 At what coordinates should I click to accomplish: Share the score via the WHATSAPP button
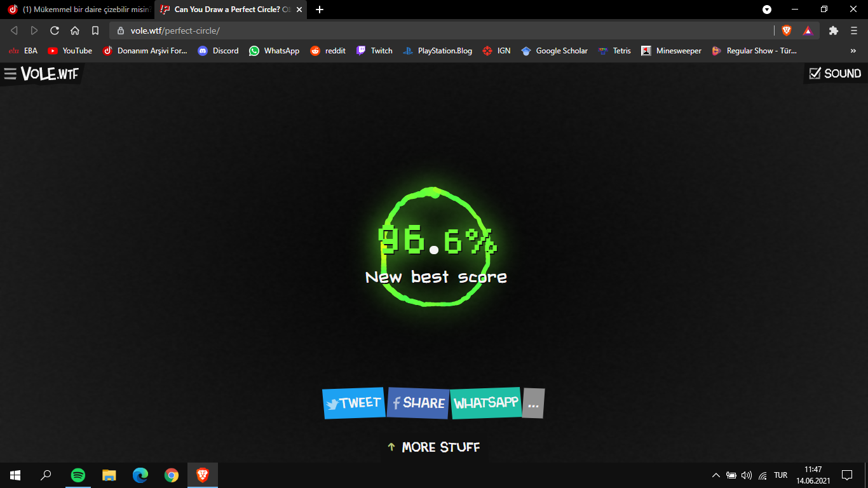[486, 403]
